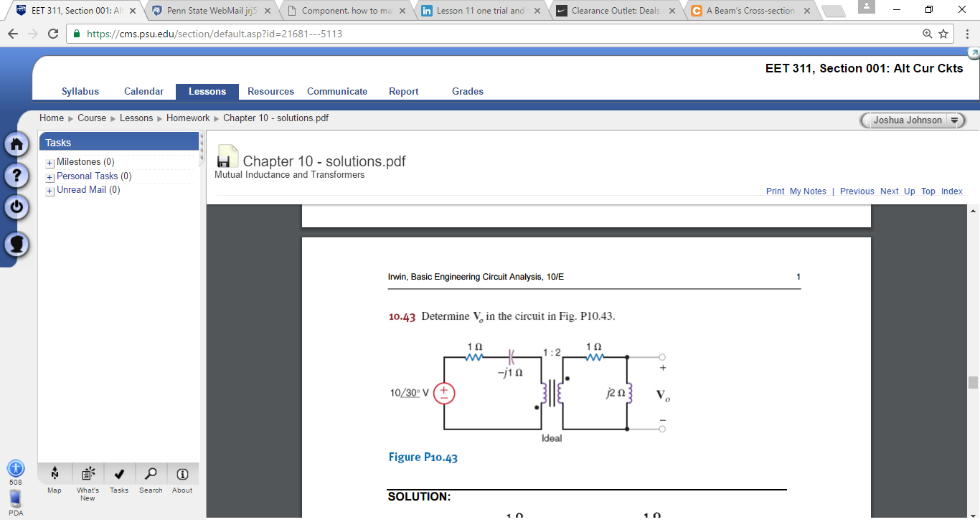This screenshot has width=980, height=522.
Task: Click the My Notes link
Action: click(808, 191)
